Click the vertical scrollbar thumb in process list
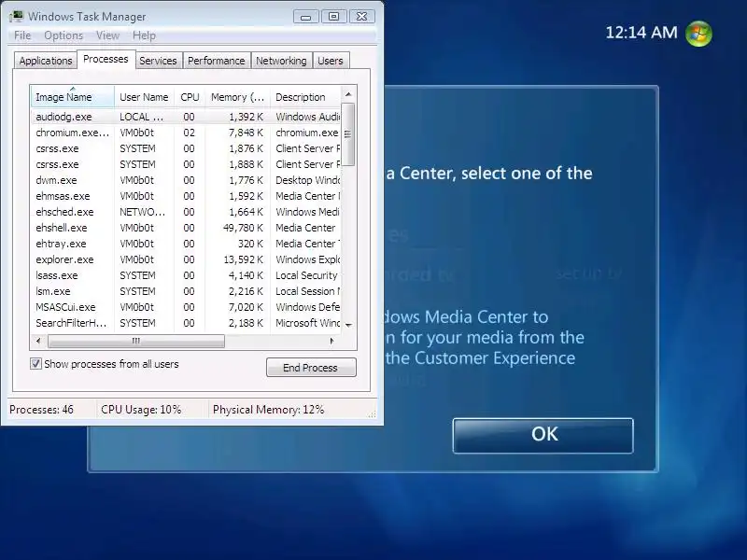Viewport: 747px width, 560px height. click(x=348, y=134)
